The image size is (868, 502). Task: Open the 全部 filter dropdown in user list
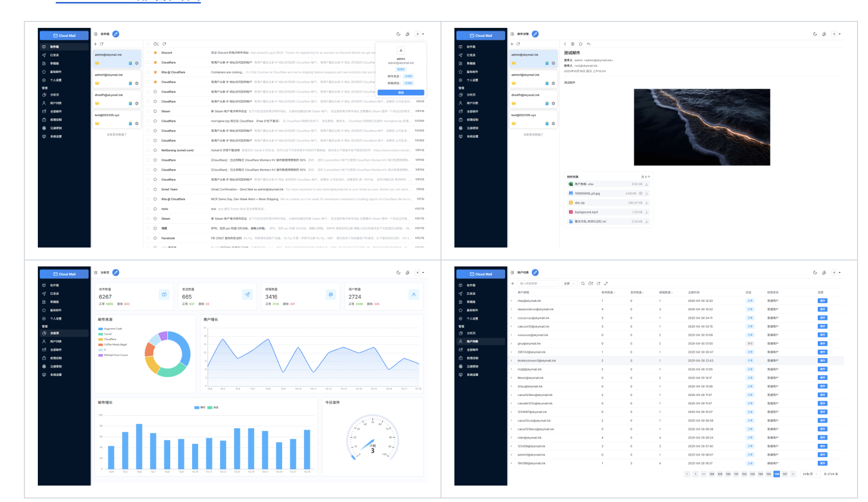[x=569, y=283]
